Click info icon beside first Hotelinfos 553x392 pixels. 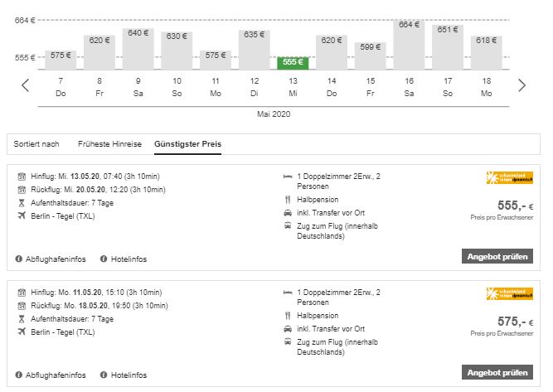click(104, 259)
